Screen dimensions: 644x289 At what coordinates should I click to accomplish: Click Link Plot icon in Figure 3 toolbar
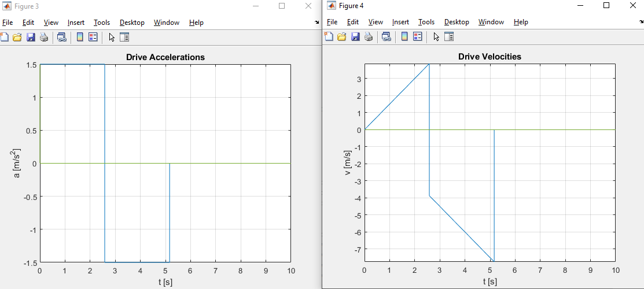[61, 38]
